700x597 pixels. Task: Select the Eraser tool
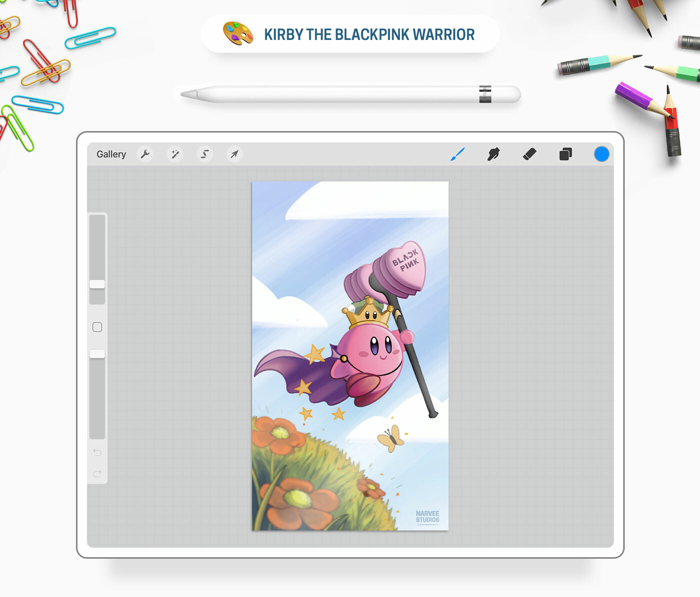(x=529, y=154)
